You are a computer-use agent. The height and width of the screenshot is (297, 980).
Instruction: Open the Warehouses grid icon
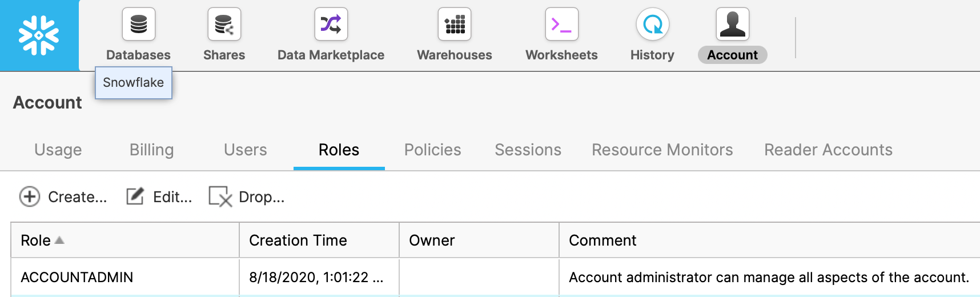click(x=455, y=24)
